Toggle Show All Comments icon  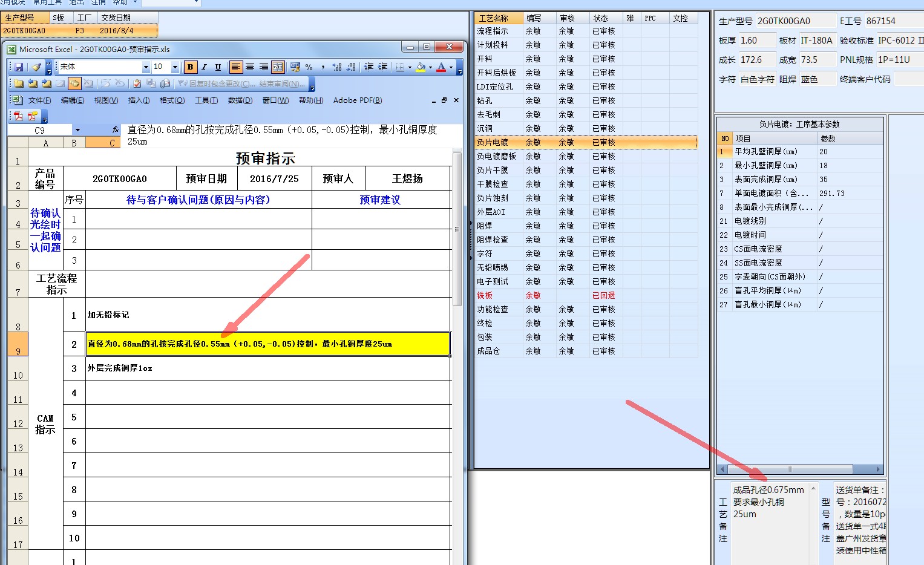tap(74, 83)
